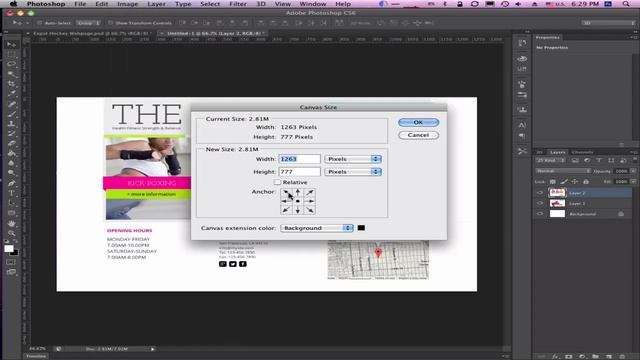The width and height of the screenshot is (640, 360).
Task: Open the 3D workspace dropdown
Action: pos(608,23)
